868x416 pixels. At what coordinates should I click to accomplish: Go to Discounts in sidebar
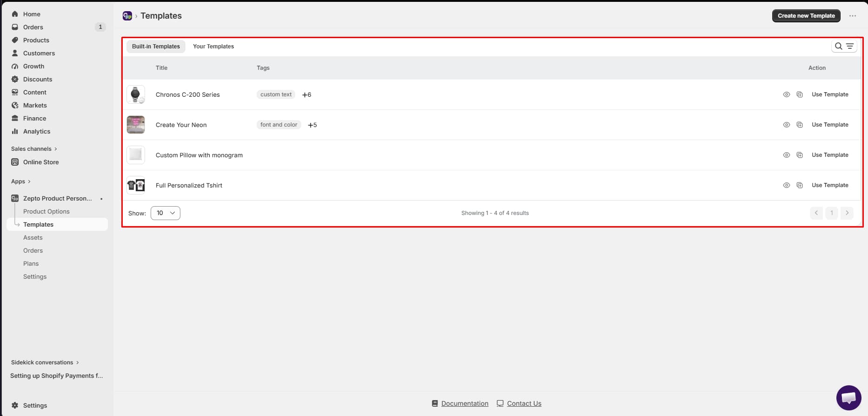pyautogui.click(x=38, y=79)
